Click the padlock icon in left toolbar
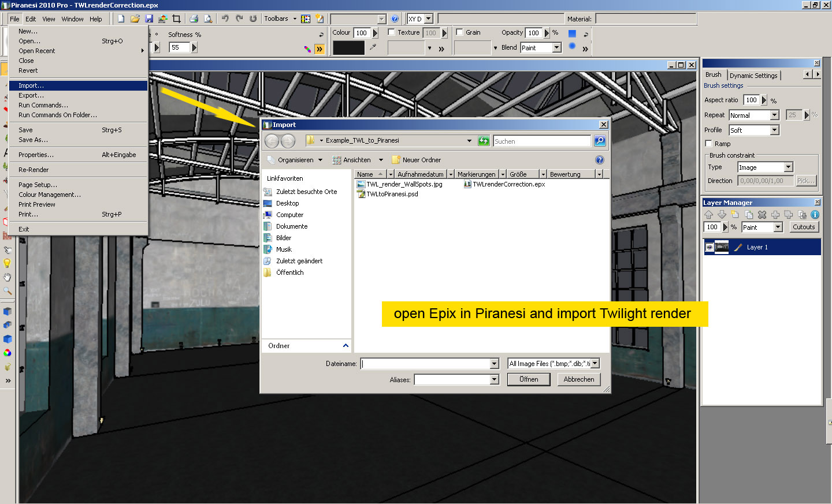Screen dimensions: 832x504 (x=7, y=367)
